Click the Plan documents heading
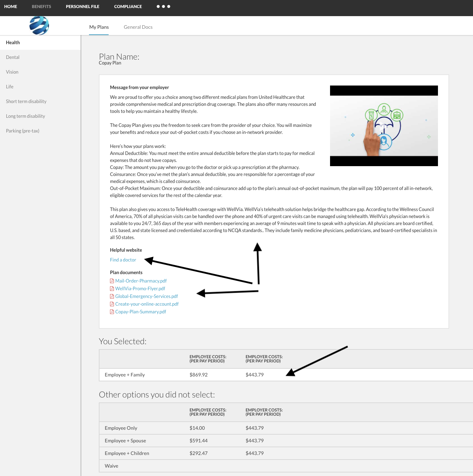This screenshot has width=473, height=476. pos(126,272)
